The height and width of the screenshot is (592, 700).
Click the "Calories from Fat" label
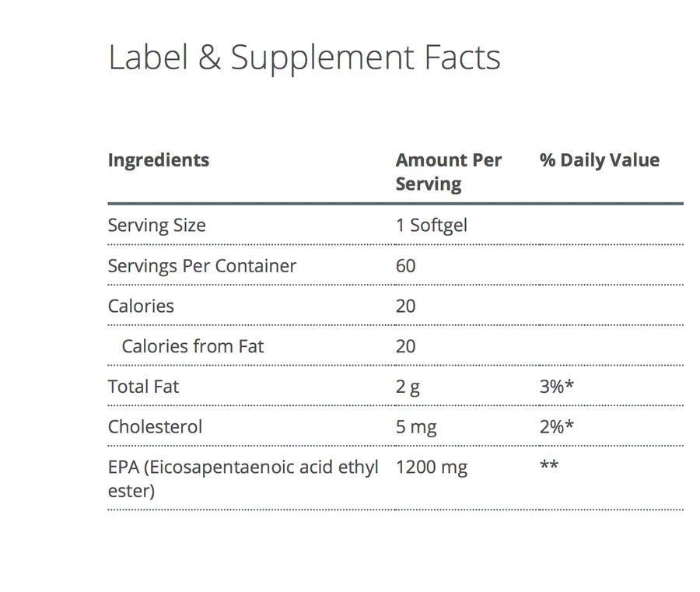[192, 346]
